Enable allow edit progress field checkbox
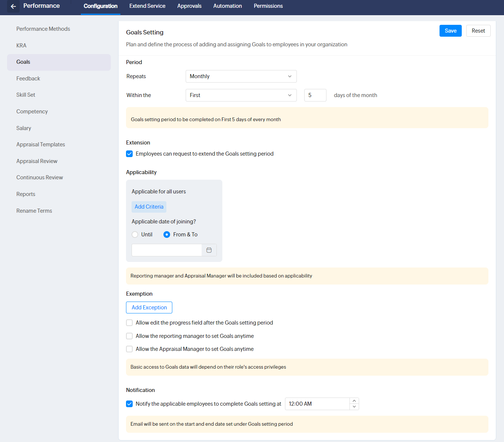The height and width of the screenshot is (442, 504). (129, 323)
